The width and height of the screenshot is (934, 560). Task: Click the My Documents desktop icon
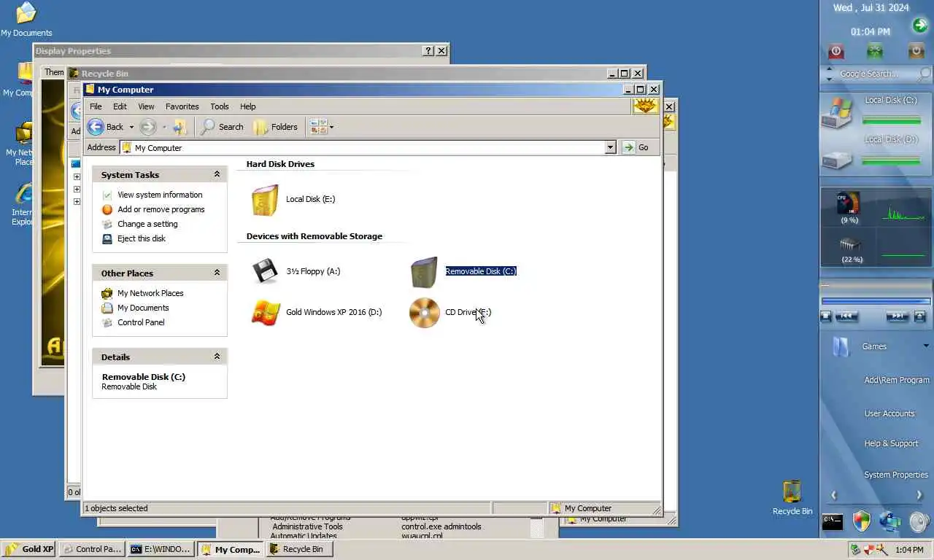26,19
